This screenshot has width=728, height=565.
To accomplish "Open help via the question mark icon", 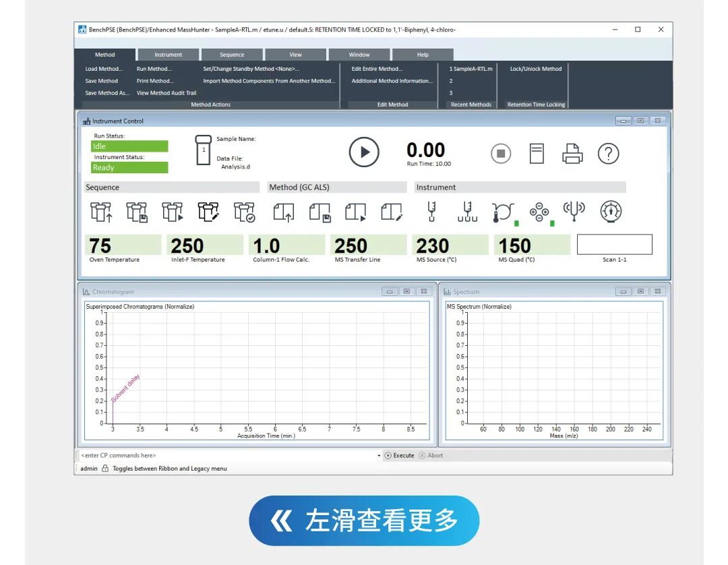I will 608,154.
